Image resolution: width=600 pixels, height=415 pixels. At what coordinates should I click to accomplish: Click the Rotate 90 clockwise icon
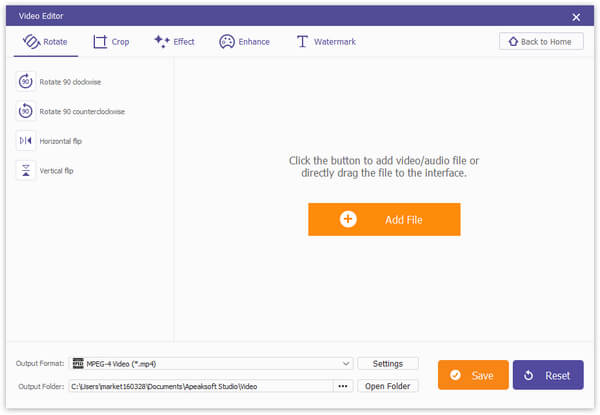coord(26,81)
